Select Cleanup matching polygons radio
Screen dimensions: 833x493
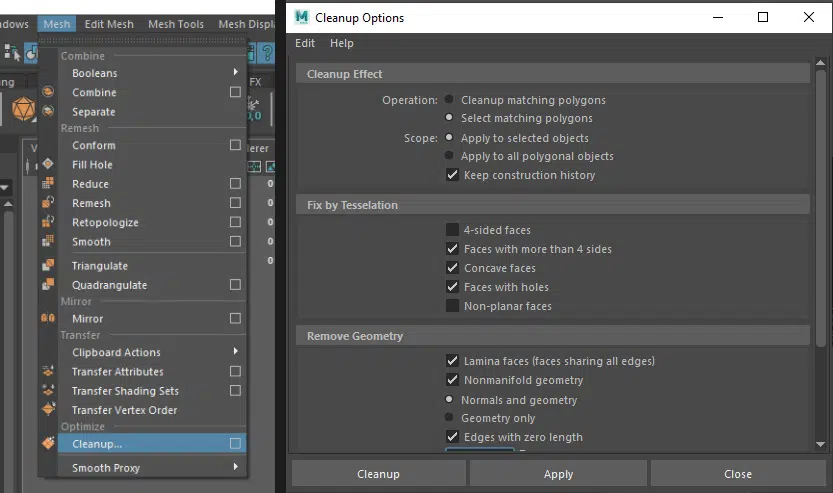tap(449, 99)
